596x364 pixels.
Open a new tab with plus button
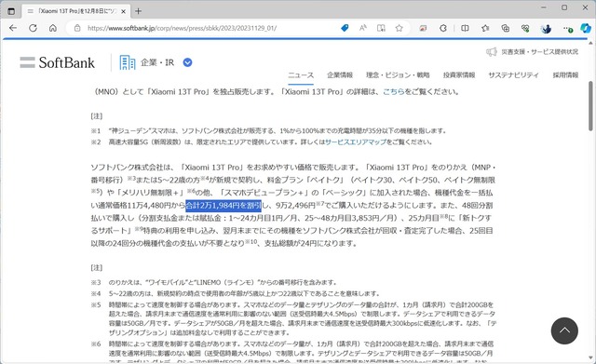point(139,11)
